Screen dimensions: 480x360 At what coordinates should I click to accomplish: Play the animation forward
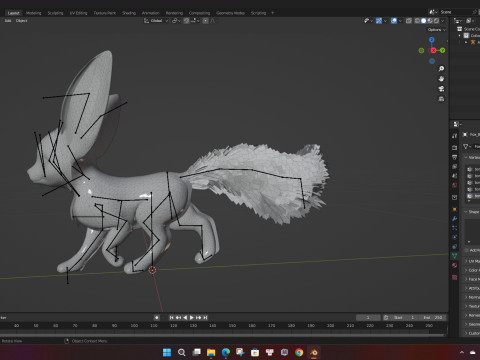coord(192,317)
